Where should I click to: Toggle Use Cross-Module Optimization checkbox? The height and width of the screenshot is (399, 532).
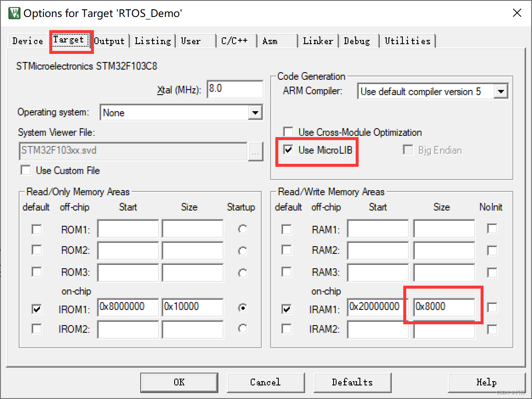click(289, 132)
